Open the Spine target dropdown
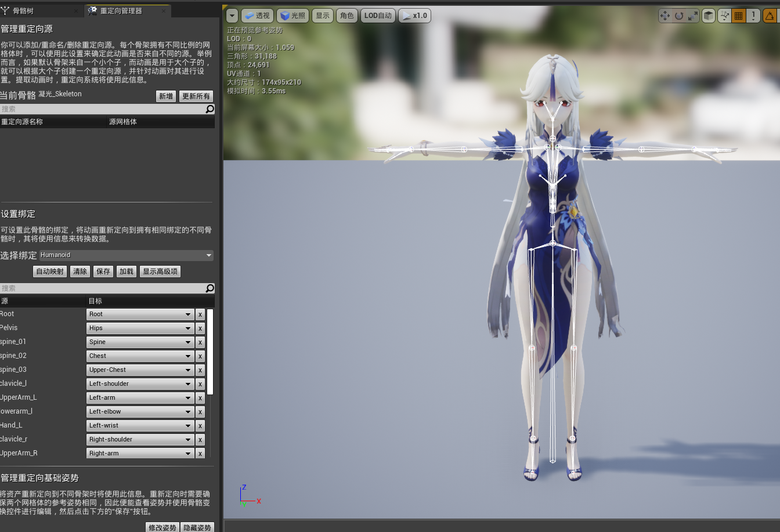 tap(140, 342)
